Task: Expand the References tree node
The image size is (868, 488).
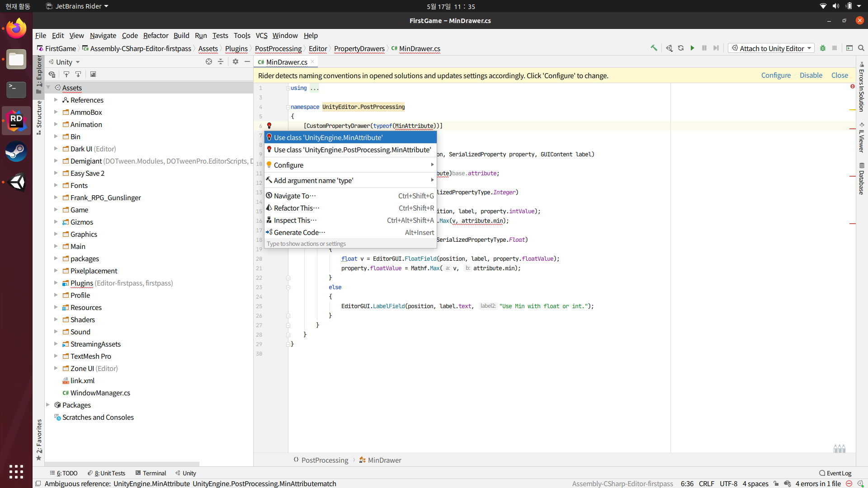Action: (56, 100)
